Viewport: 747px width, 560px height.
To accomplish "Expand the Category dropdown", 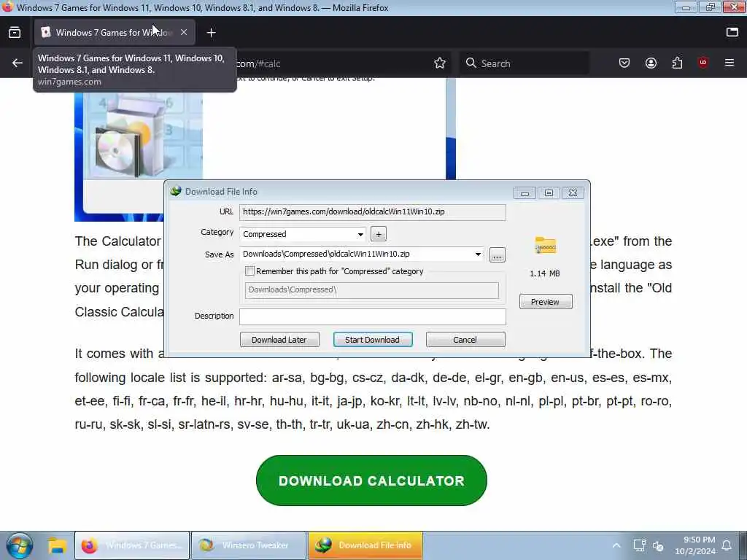I will [x=360, y=234].
